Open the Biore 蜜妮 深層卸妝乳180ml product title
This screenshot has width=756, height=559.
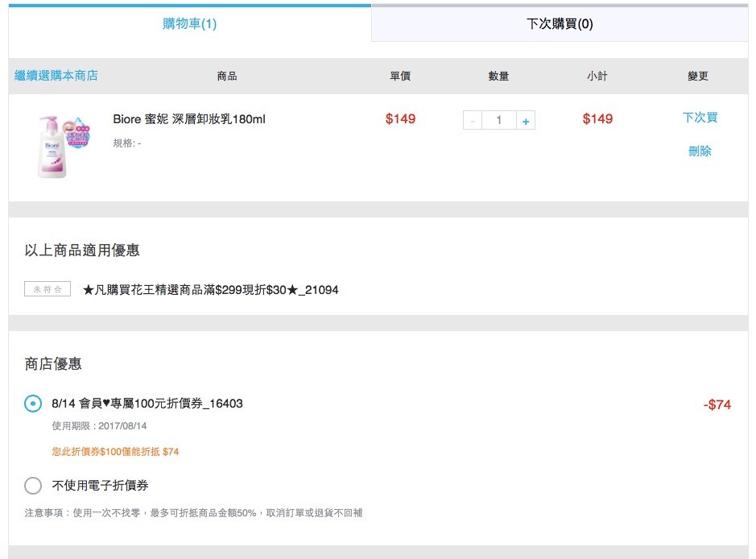tap(189, 119)
